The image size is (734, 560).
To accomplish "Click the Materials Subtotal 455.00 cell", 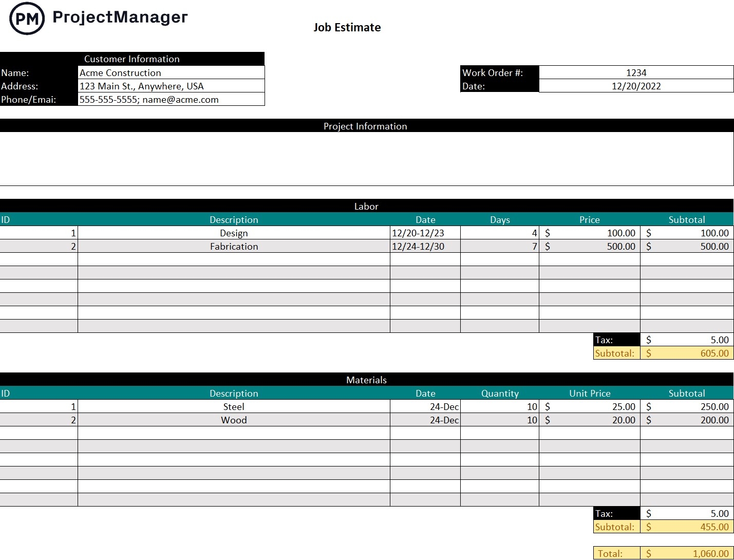I will (687, 527).
